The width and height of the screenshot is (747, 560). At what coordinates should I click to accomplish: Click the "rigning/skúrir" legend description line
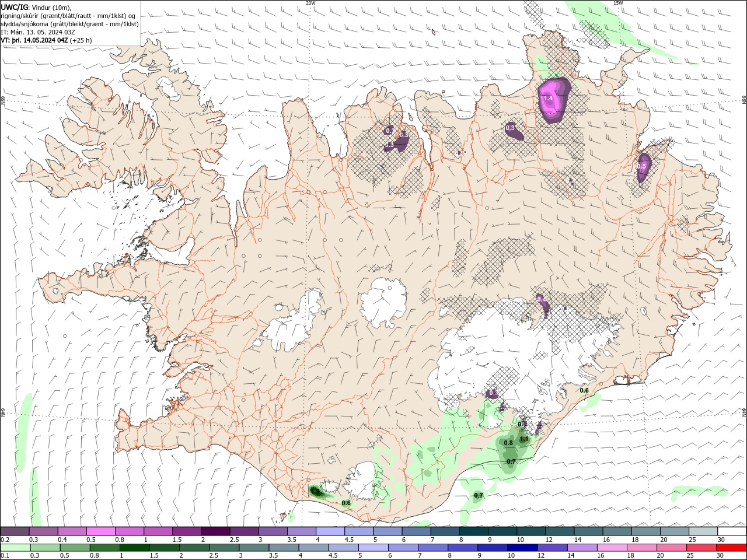(69, 16)
